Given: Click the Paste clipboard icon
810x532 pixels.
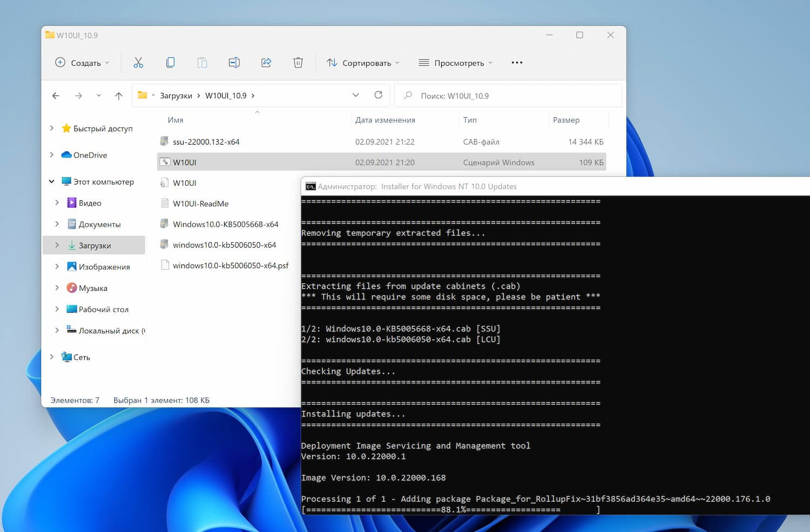Looking at the screenshot, I should click(202, 63).
